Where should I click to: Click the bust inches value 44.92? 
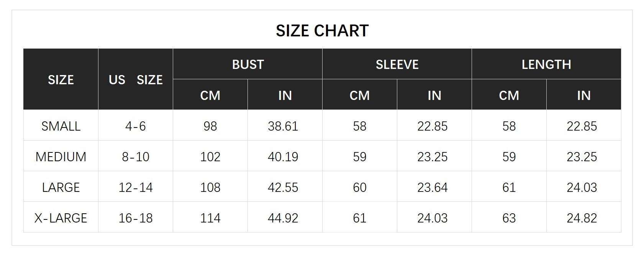click(x=283, y=218)
